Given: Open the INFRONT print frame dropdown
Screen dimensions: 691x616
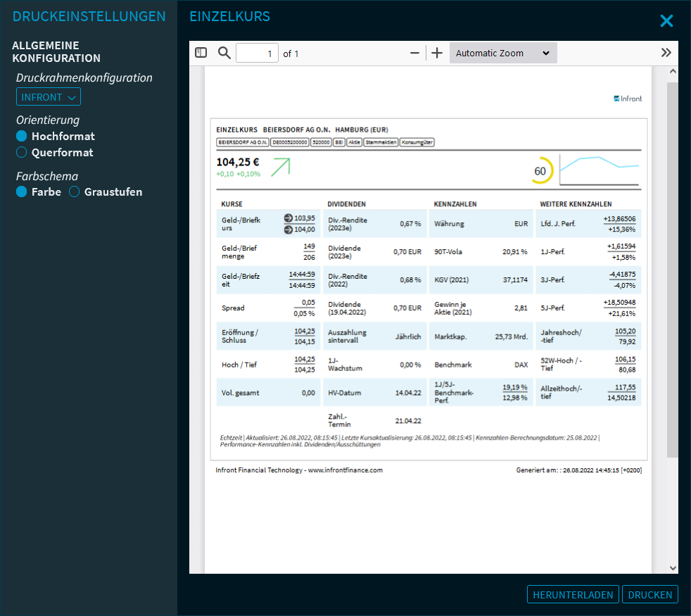Looking at the screenshot, I should point(49,97).
